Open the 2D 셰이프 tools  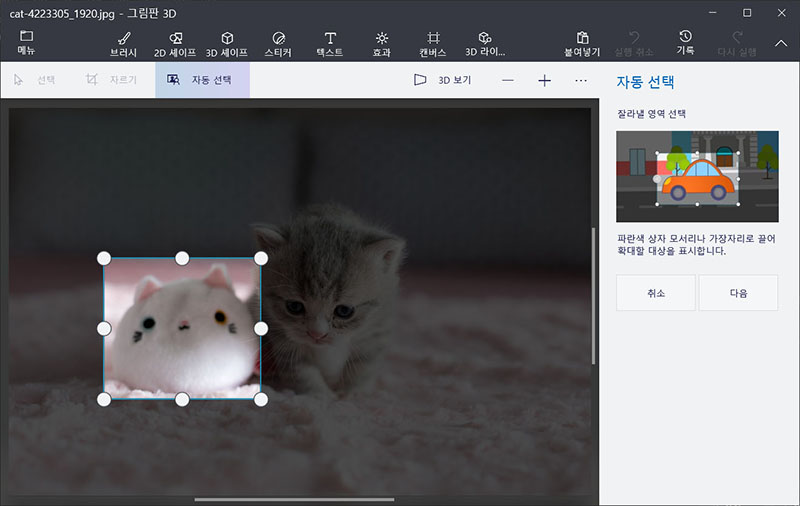coord(175,44)
